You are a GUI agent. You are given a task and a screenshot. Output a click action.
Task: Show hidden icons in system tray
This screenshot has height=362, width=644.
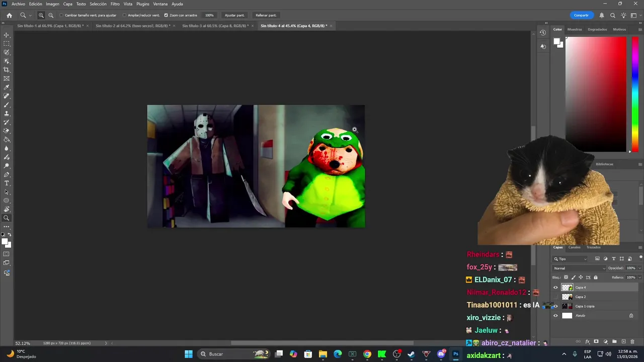click(563, 354)
